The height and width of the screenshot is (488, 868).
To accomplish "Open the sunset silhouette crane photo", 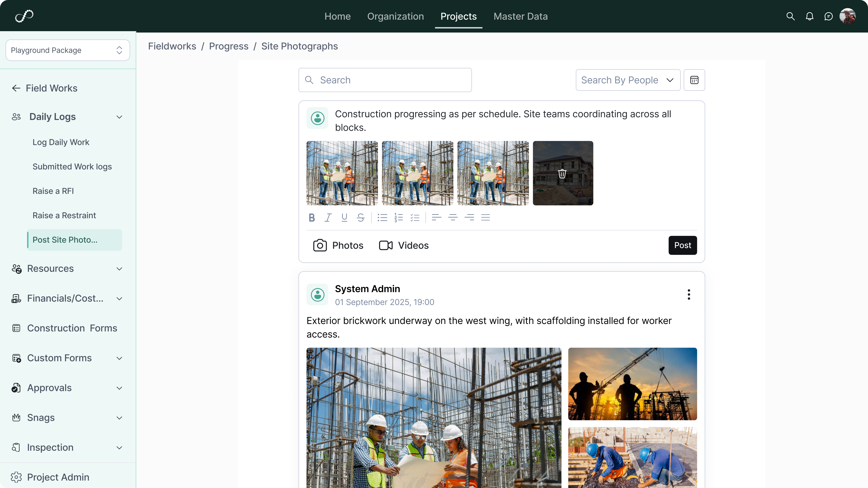I will [x=632, y=384].
